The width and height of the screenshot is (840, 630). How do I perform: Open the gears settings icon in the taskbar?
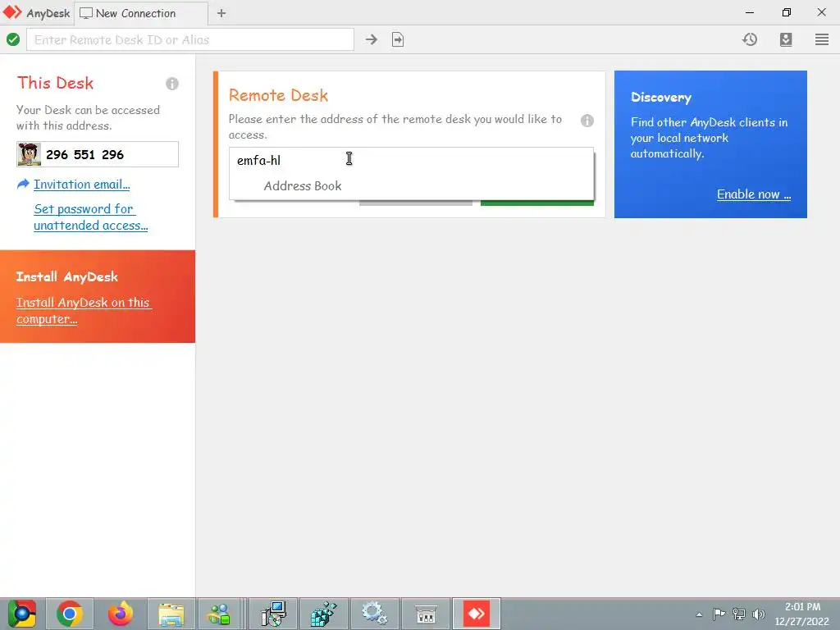pyautogui.click(x=374, y=614)
